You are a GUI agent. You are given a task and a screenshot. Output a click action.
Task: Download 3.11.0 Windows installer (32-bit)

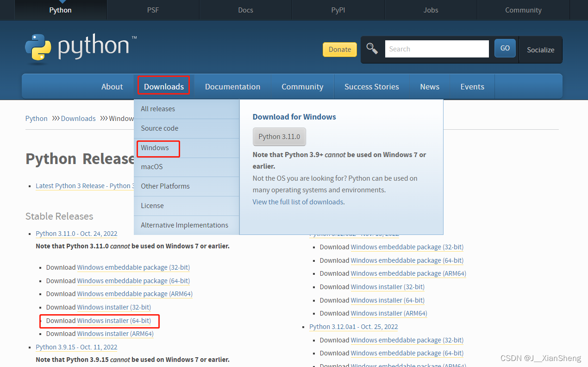[x=114, y=307]
